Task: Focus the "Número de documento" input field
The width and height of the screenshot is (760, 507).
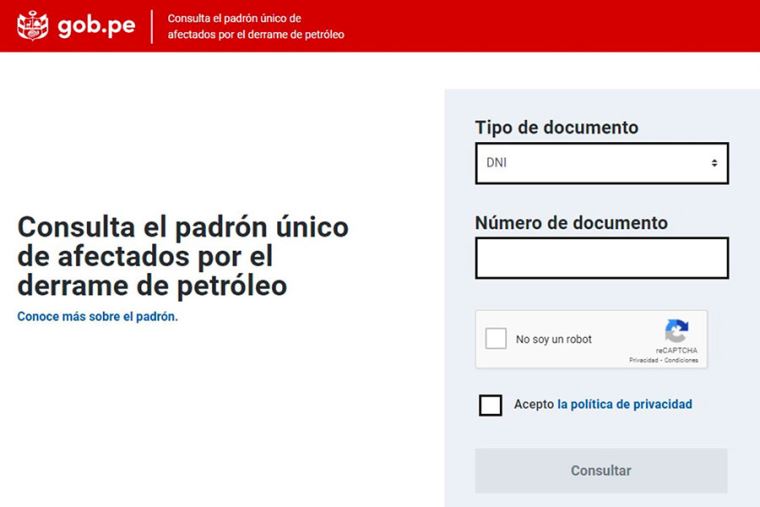Action: pos(601,258)
